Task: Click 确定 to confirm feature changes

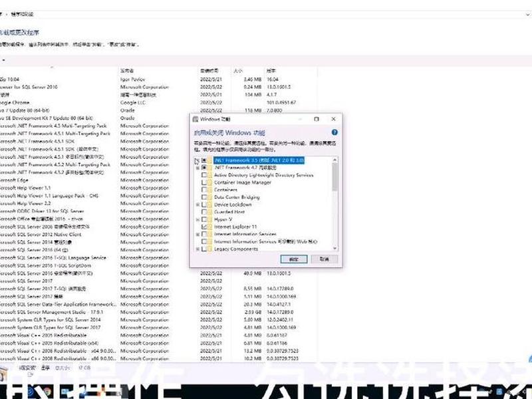Action: [294, 259]
